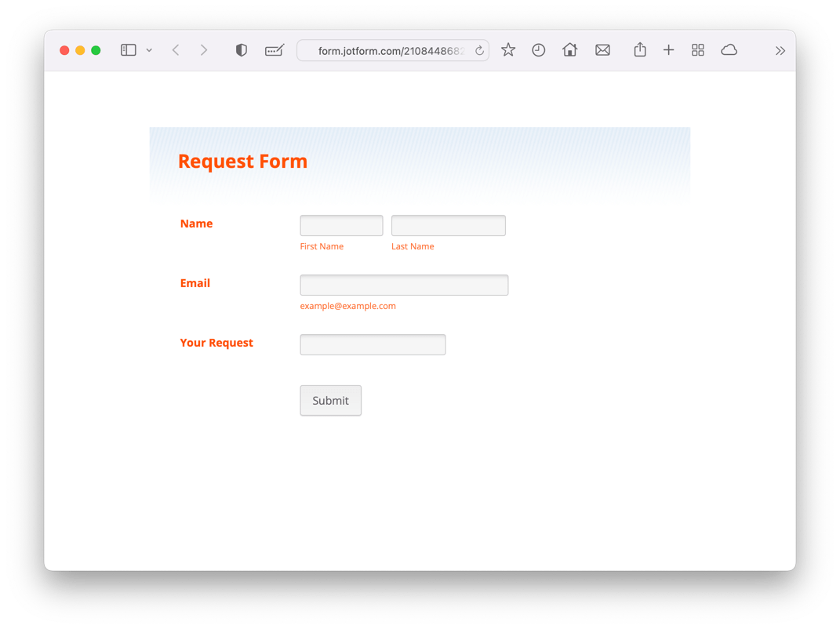Focus the Email input field

coord(404,285)
